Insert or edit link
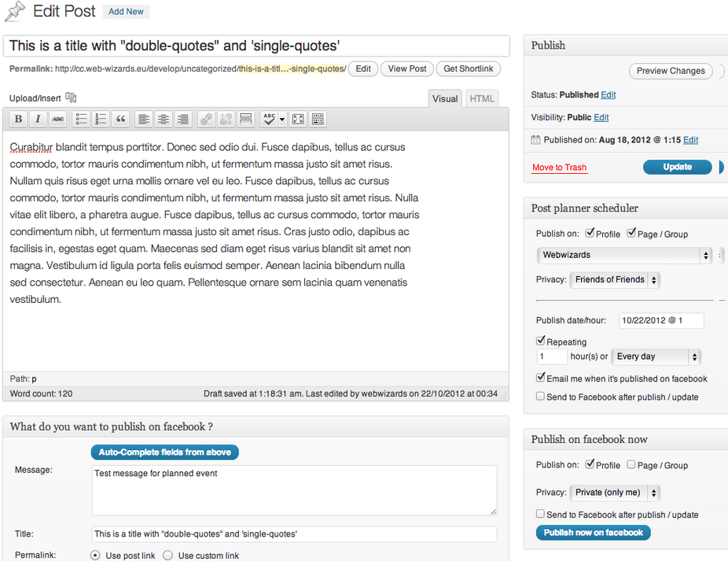This screenshot has width=728, height=561. tap(206, 119)
